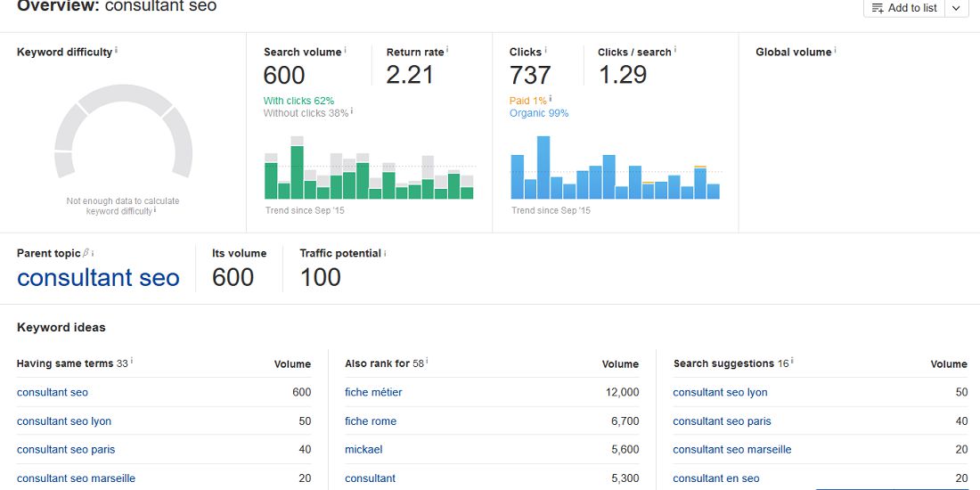Image resolution: width=980 pixels, height=490 pixels.
Task: Click the green search volume trend chart
Action: click(369, 167)
